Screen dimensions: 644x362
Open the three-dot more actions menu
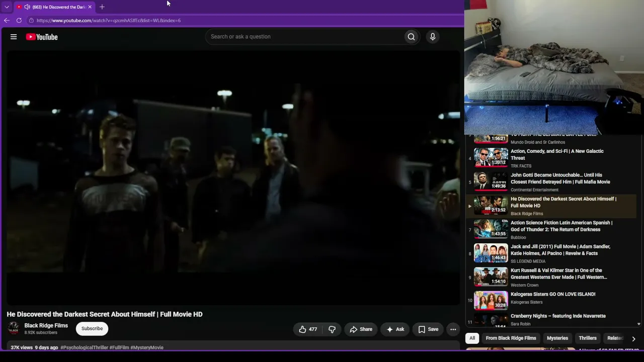pyautogui.click(x=453, y=329)
